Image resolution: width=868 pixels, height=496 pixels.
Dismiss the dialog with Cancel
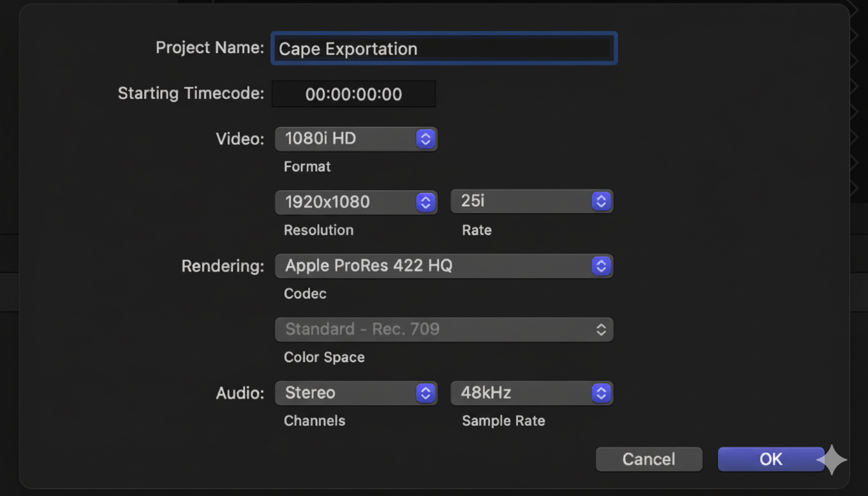pyautogui.click(x=648, y=459)
